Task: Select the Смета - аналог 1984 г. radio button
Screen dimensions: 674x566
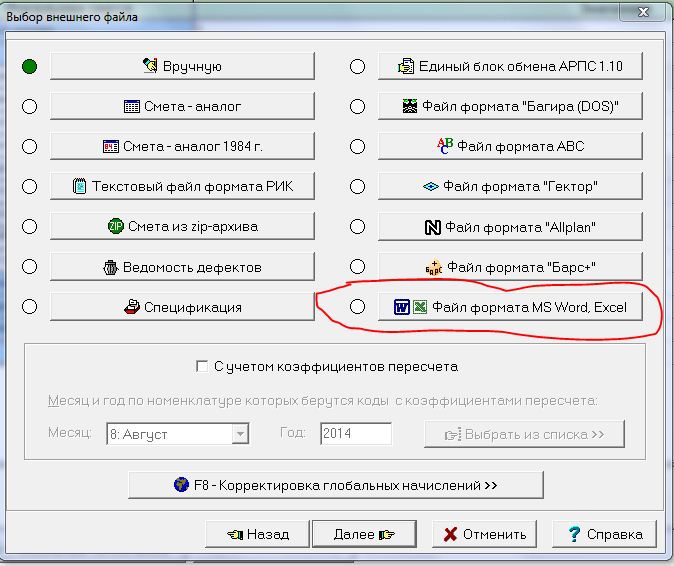Action: click(29, 147)
